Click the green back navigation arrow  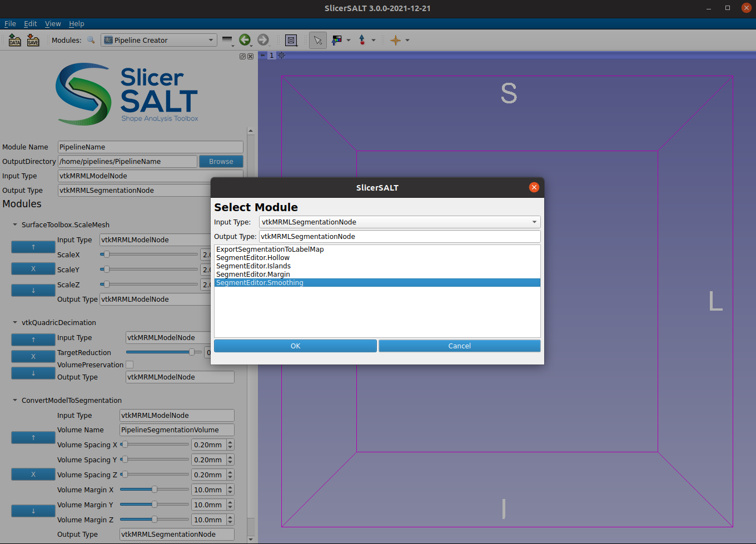tap(245, 39)
